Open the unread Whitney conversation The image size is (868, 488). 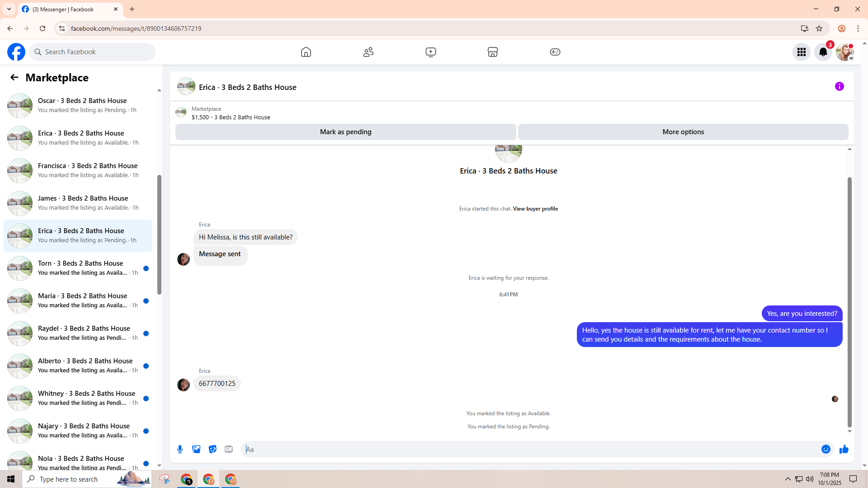(78, 398)
